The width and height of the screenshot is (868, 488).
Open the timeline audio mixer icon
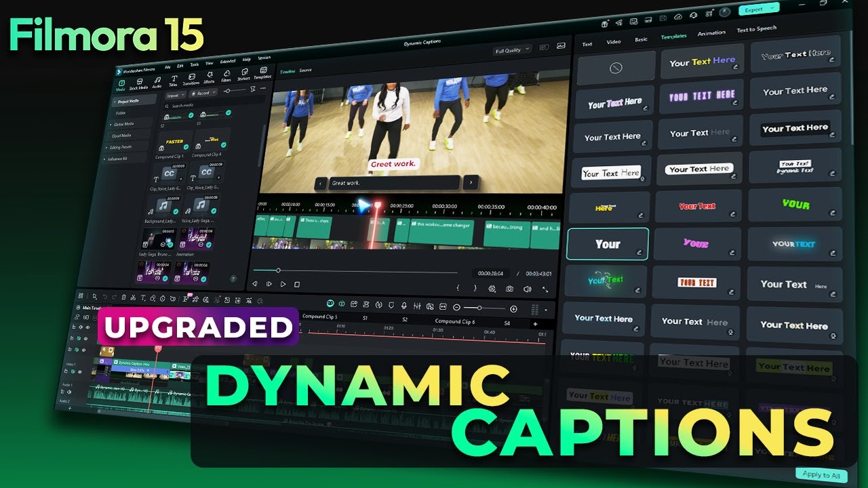point(417,306)
